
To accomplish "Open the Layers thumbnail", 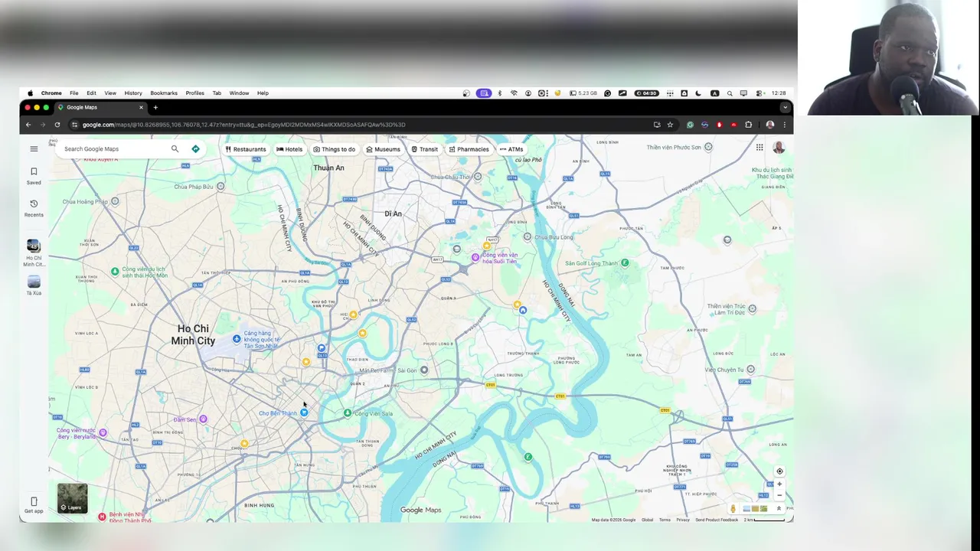I will pos(73,498).
